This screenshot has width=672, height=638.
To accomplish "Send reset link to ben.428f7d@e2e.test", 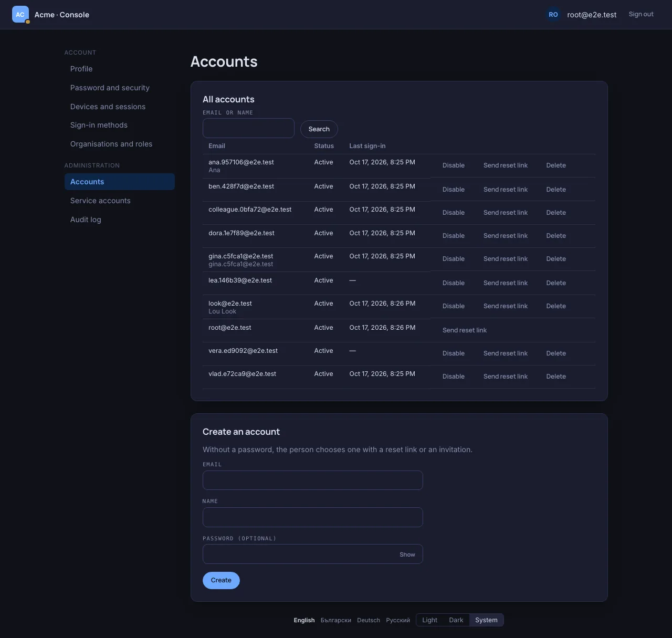I will click(x=506, y=190).
